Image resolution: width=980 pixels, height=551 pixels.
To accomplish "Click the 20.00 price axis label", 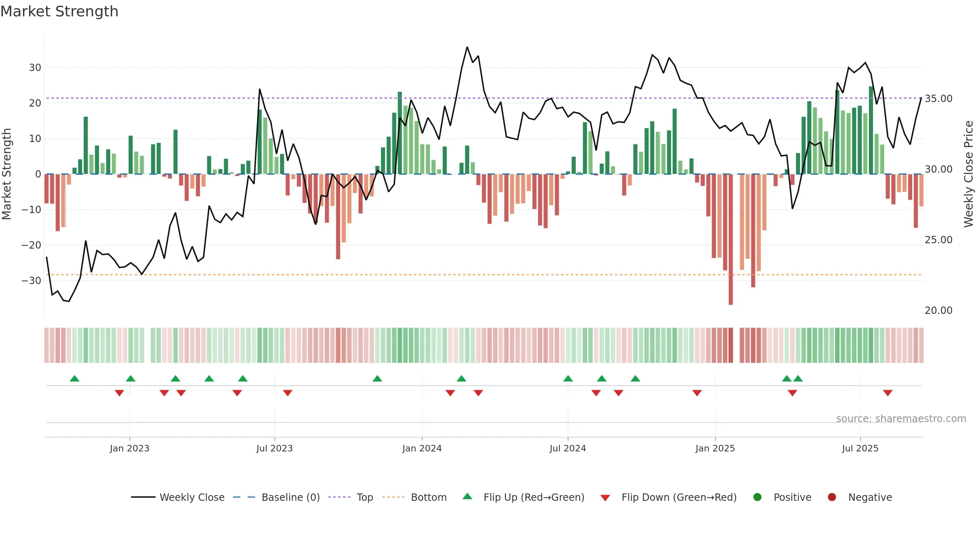I will click(938, 310).
